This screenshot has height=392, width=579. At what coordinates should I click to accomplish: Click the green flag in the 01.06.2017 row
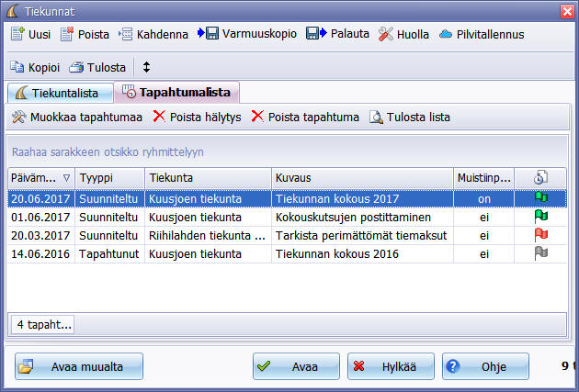click(541, 217)
